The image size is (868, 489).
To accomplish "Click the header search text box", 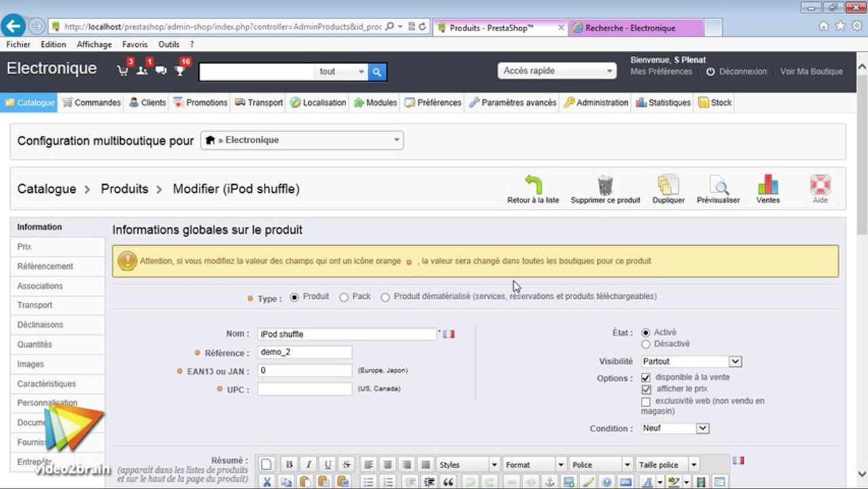I will click(x=257, y=71).
